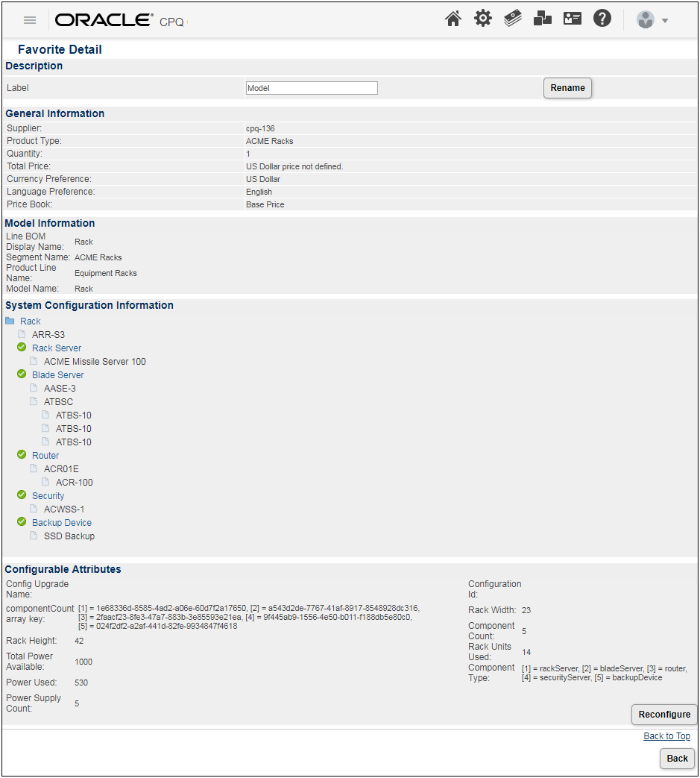Image resolution: width=700 pixels, height=778 pixels.
Task: Click inside the Label text field
Action: pos(311,87)
